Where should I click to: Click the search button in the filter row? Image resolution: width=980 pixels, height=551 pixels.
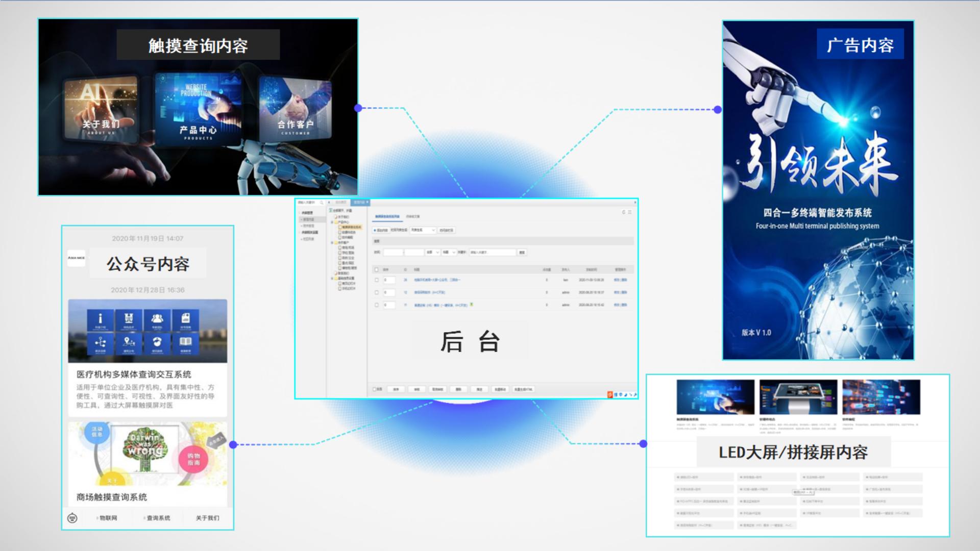pos(522,252)
